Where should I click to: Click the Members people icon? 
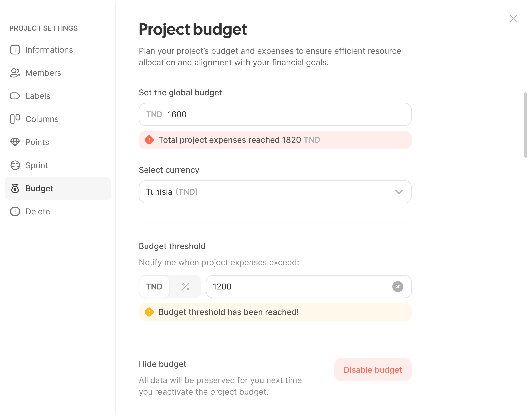pyautogui.click(x=15, y=73)
